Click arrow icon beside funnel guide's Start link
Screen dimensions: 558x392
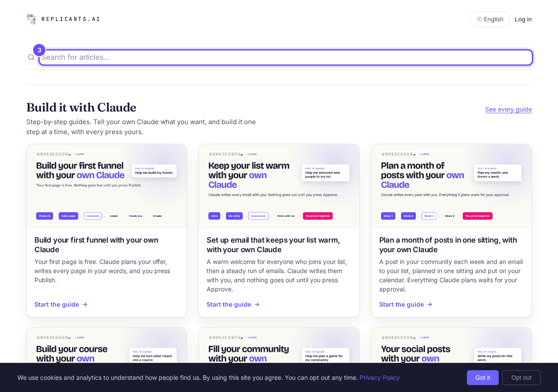[85, 304]
